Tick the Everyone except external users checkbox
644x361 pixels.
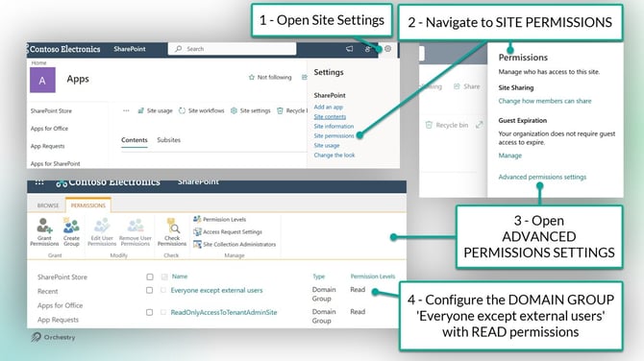click(150, 291)
